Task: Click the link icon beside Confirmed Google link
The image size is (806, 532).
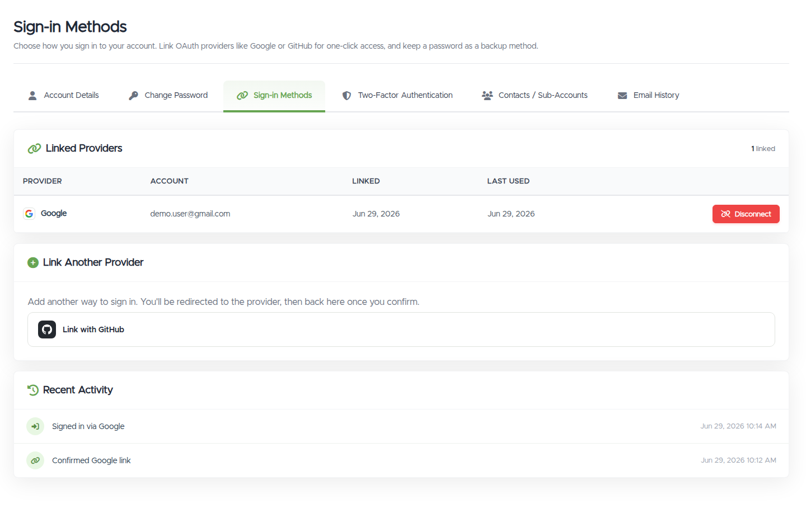Action: tap(35, 460)
